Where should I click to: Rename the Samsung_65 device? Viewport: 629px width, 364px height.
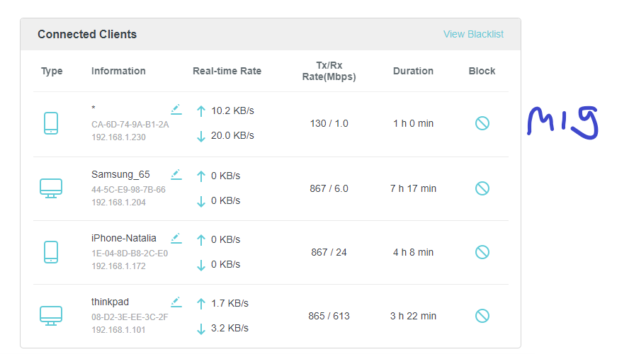(176, 174)
